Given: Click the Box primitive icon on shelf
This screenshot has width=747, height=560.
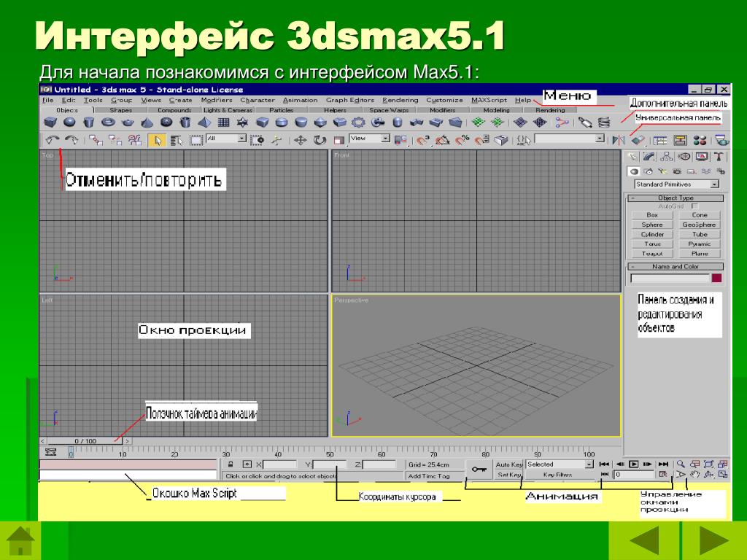Looking at the screenshot, I should [x=50, y=122].
